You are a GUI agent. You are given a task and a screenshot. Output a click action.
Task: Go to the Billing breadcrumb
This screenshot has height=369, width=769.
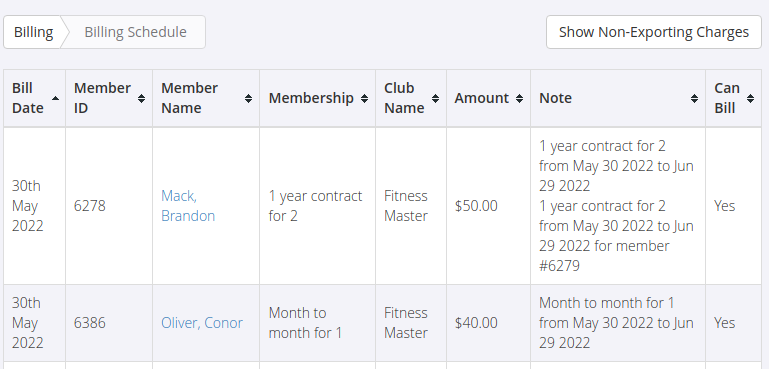(33, 32)
